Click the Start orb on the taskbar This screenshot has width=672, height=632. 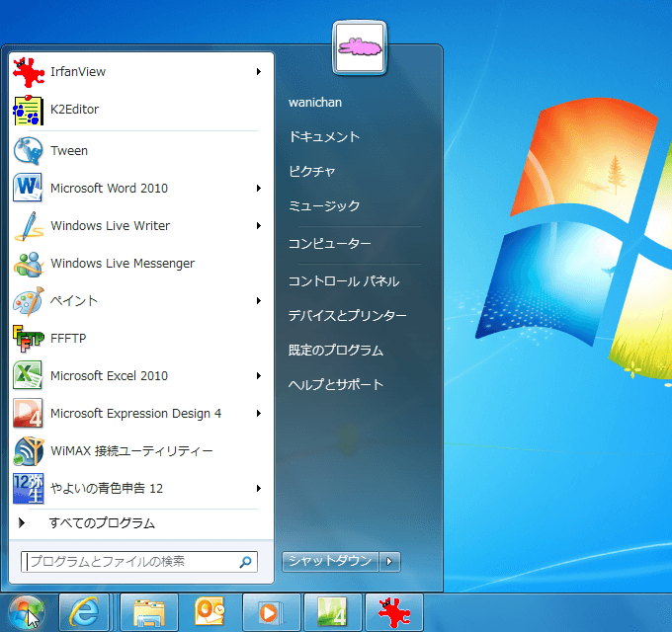pos(27,613)
